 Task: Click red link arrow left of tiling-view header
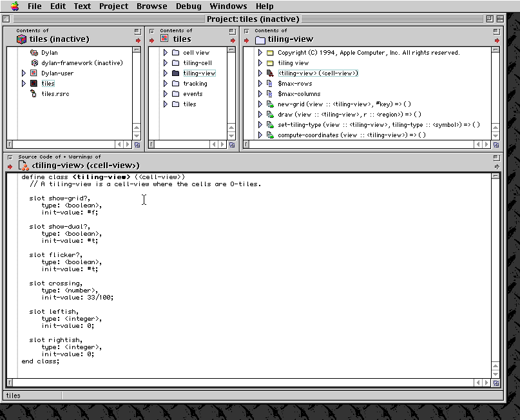pyautogui.click(x=246, y=41)
